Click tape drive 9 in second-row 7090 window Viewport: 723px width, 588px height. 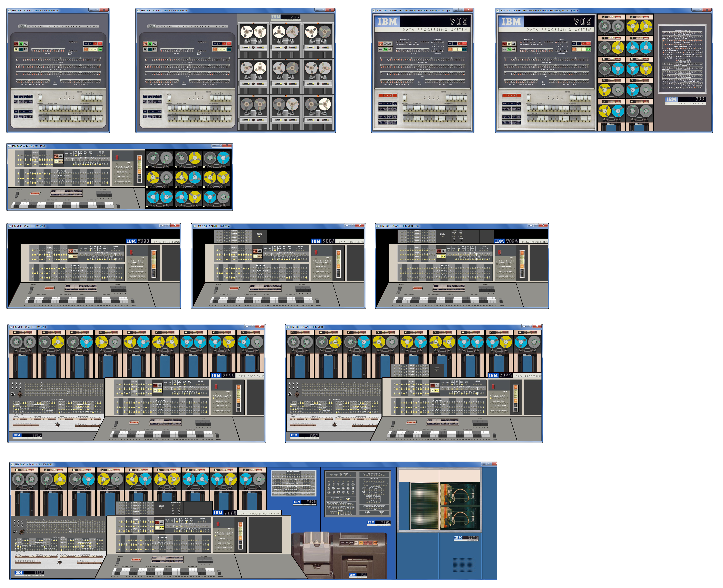click(x=216, y=199)
